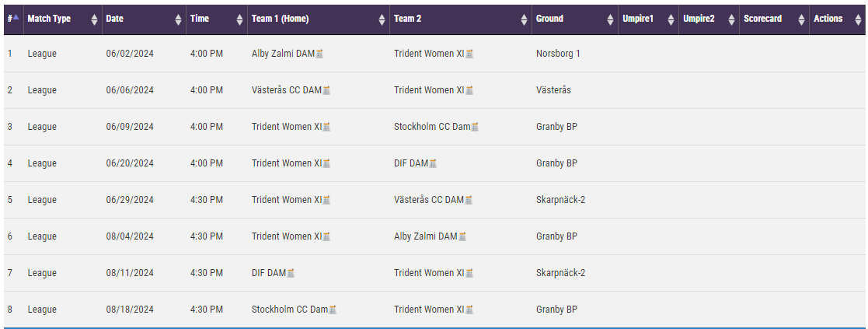
Task: Click icon beside Stockholm CC Dam in row 3
Action: (475, 127)
